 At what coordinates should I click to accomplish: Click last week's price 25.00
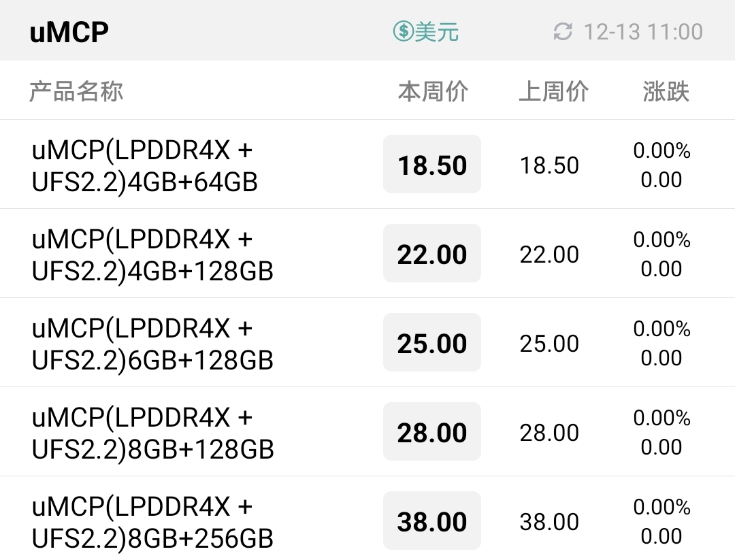coord(549,344)
